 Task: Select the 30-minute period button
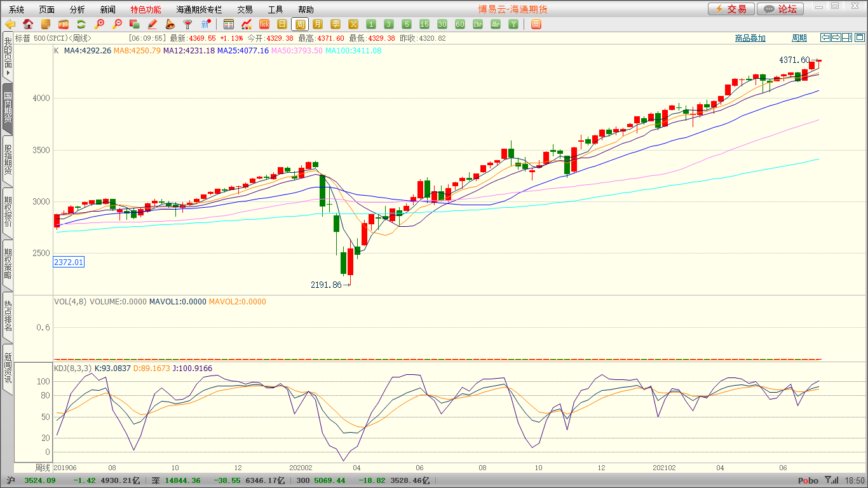pyautogui.click(x=442, y=24)
